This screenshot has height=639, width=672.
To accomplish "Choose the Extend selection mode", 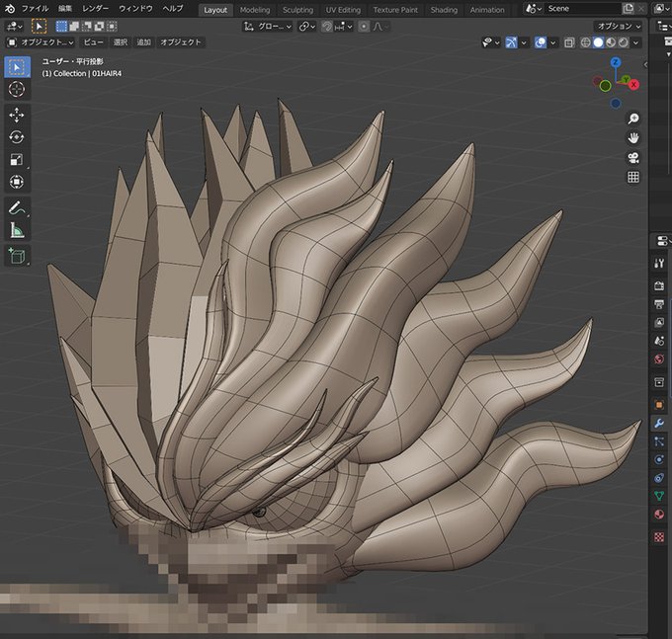I will pyautogui.click(x=74, y=27).
